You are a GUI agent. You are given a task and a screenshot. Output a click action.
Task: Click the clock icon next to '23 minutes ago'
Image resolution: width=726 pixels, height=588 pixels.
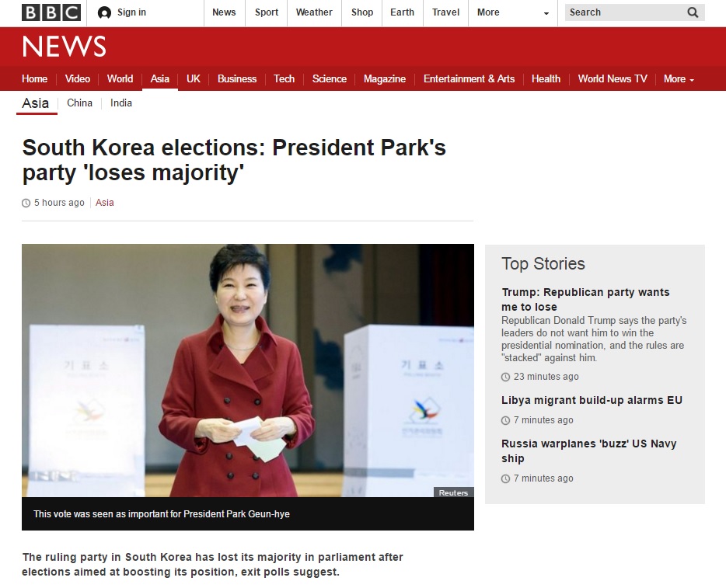tap(505, 377)
